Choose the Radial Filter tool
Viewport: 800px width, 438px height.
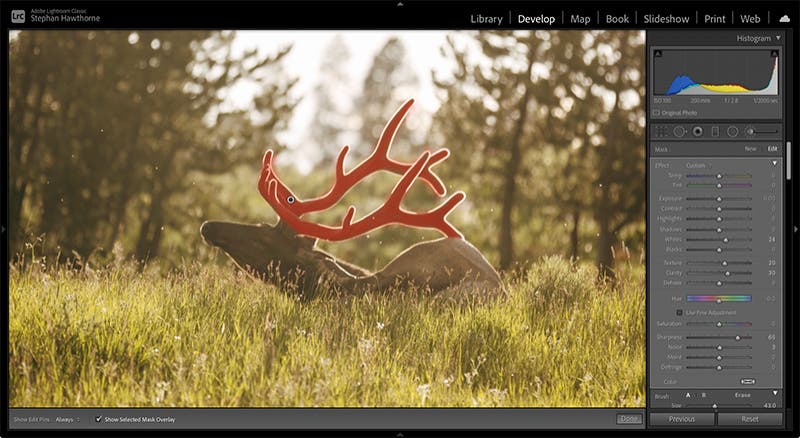tap(732, 131)
